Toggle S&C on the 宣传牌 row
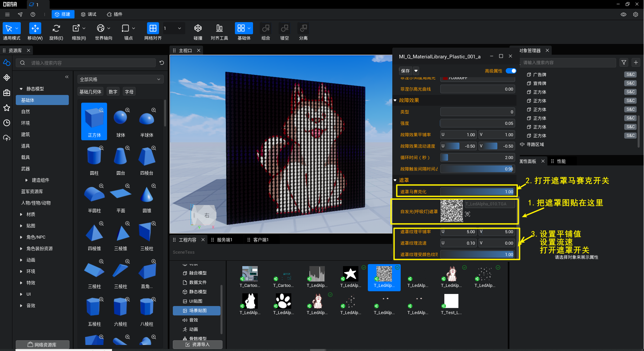The width and height of the screenshot is (644, 351). click(x=631, y=83)
